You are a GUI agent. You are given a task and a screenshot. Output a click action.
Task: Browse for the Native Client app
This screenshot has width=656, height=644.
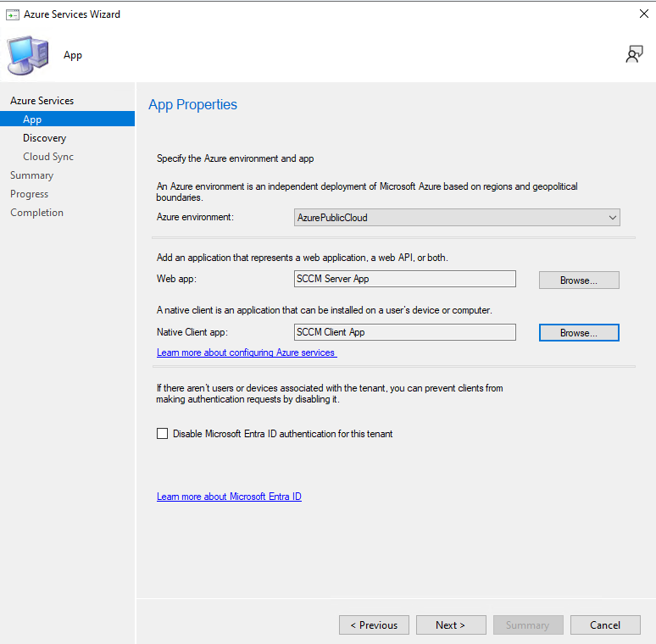tap(579, 333)
